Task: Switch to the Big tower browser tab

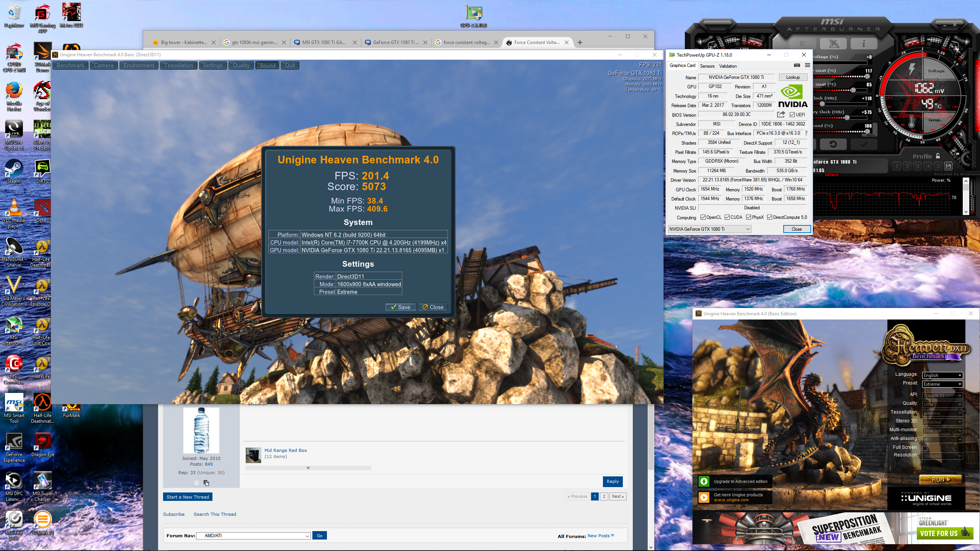Action: pyautogui.click(x=183, y=42)
